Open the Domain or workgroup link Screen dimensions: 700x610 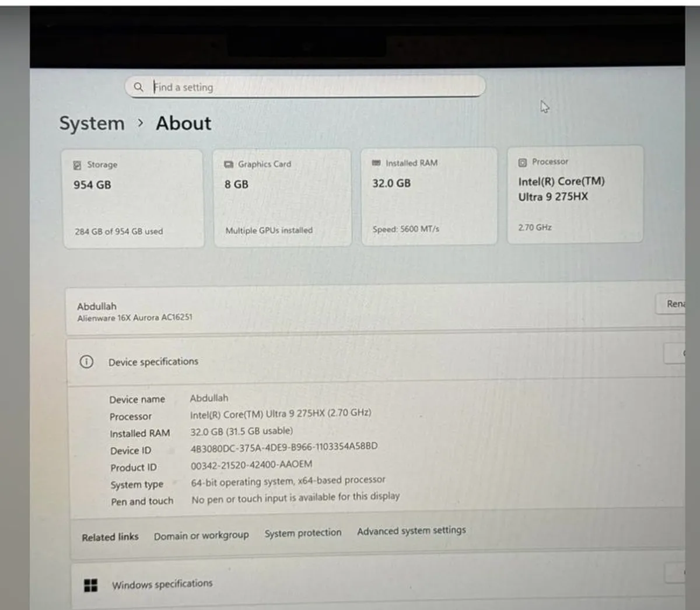coord(201,535)
